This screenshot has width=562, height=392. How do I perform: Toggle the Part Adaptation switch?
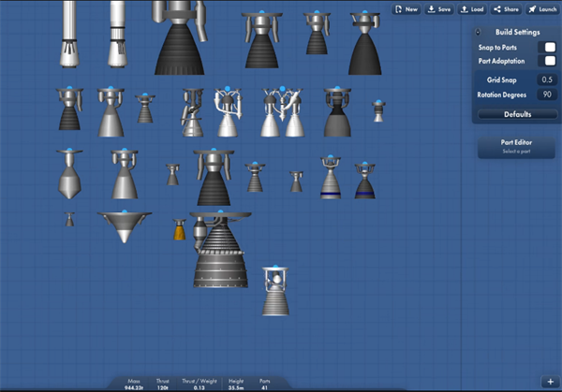[x=545, y=61]
